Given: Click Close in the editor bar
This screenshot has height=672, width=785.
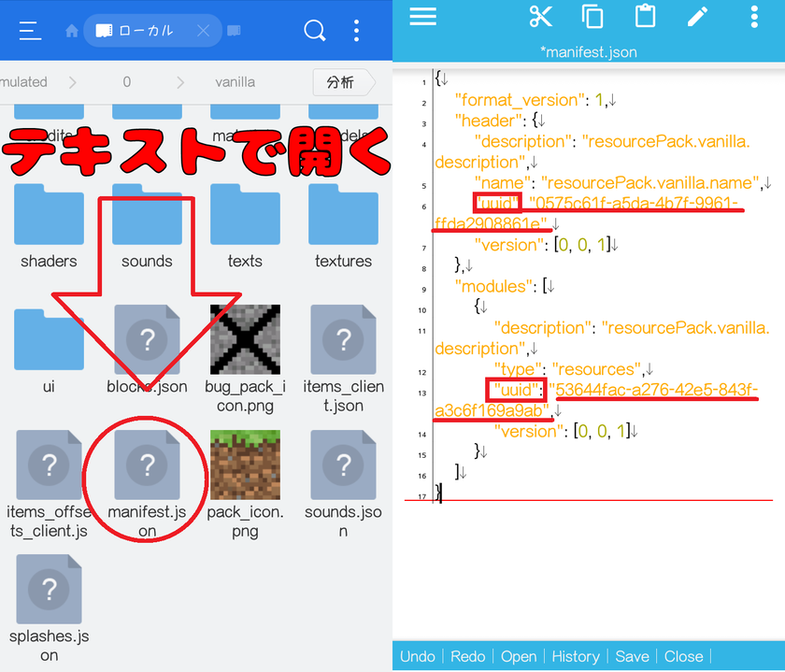Looking at the screenshot, I should pyautogui.click(x=683, y=656).
